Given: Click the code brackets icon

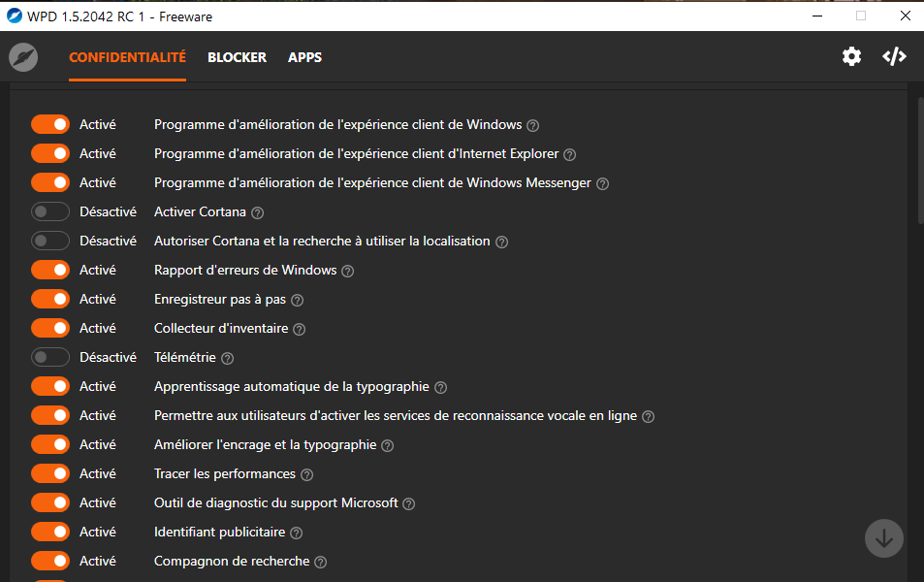Looking at the screenshot, I should tap(894, 57).
